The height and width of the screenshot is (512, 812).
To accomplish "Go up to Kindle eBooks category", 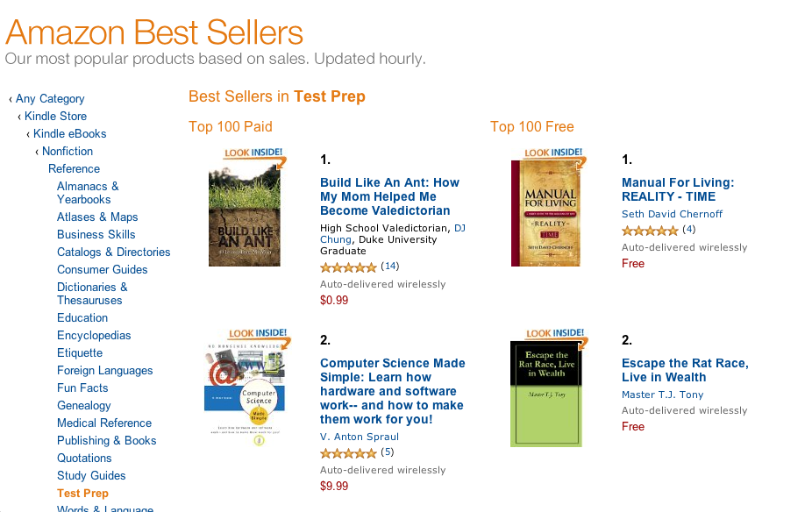I will [69, 133].
